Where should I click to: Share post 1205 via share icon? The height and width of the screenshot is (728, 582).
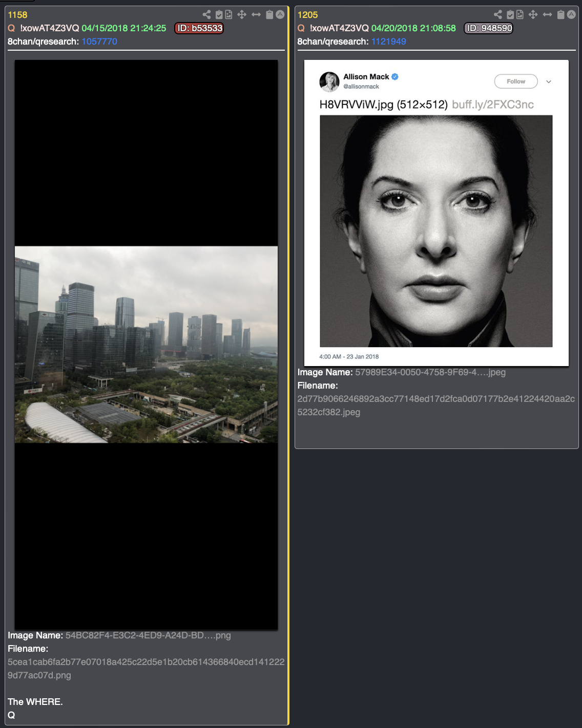497,14
